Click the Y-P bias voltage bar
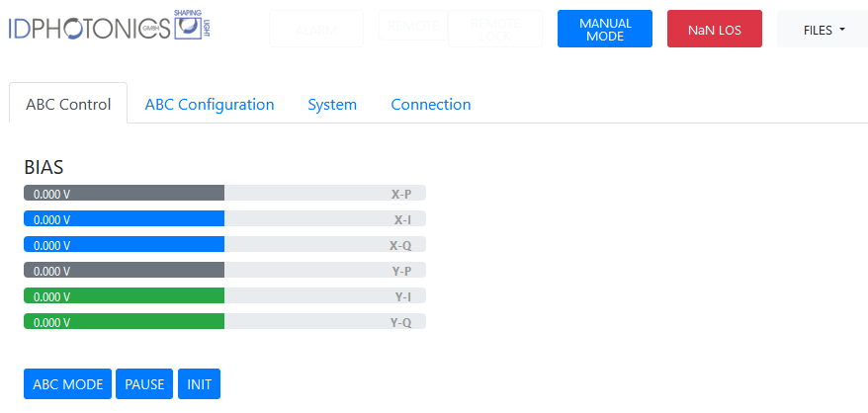The image size is (868, 413). click(224, 270)
